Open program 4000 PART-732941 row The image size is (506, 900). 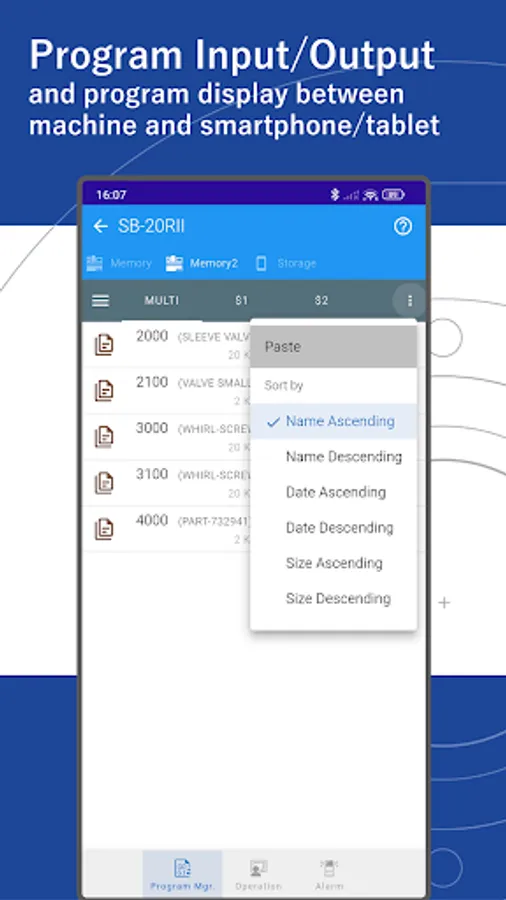tap(167, 529)
